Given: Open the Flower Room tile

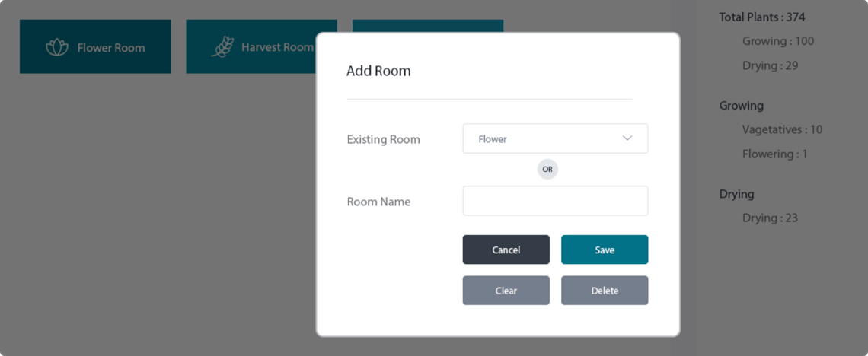Looking at the screenshot, I should coord(95,46).
